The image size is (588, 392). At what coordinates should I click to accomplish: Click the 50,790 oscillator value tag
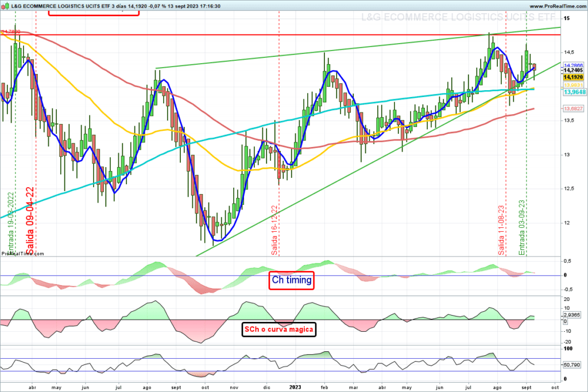[x=572, y=364]
